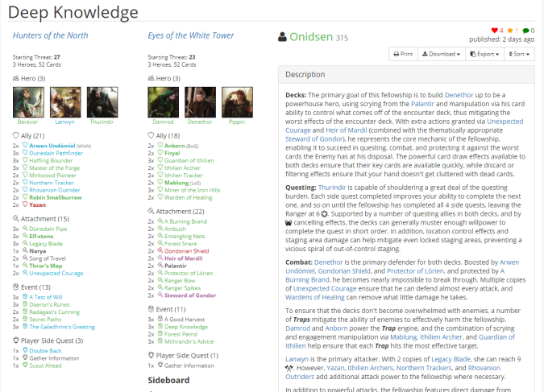Click the Legacy Blade link in description
This screenshot has width=544, height=392.
coord(451,359)
